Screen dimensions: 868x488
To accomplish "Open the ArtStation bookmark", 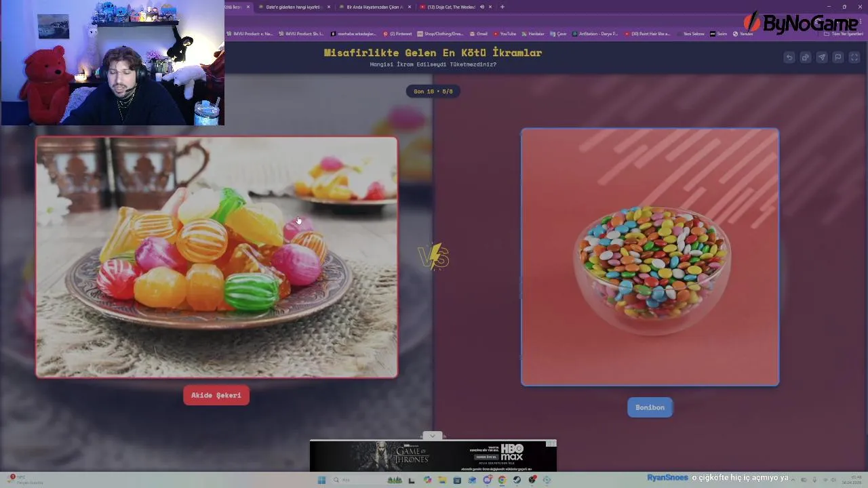I will 595,34.
